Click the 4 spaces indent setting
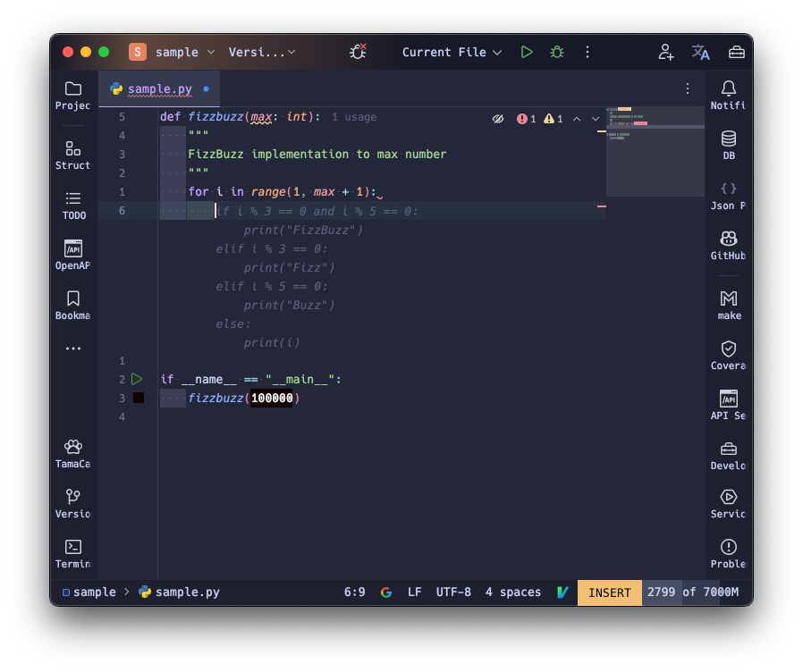The image size is (803, 672). [x=513, y=592]
